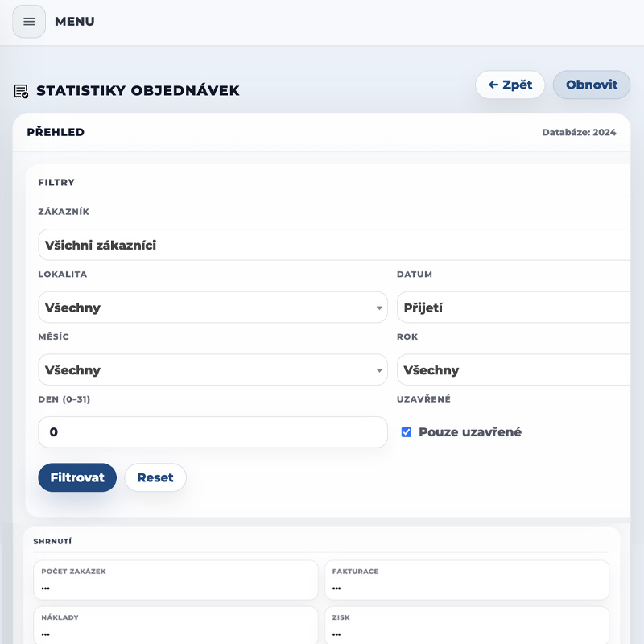Image resolution: width=644 pixels, height=644 pixels.
Task: Select the Náklady summary card
Action: tap(175, 626)
